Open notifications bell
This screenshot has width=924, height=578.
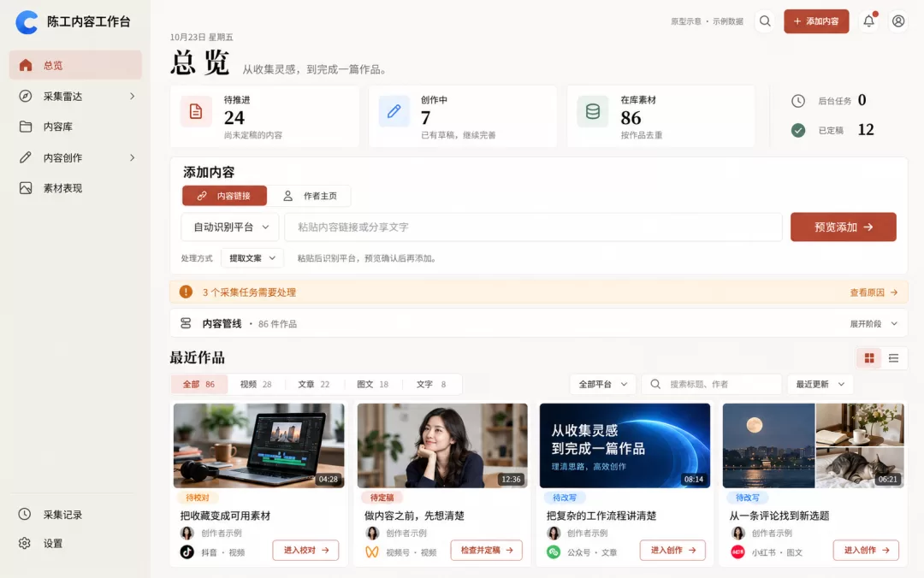click(868, 21)
